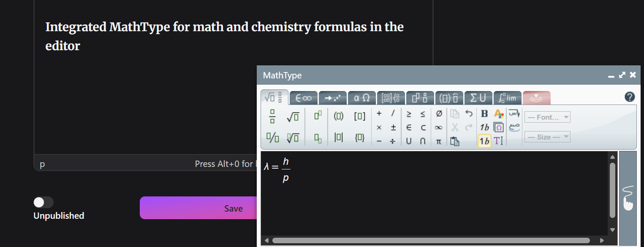
Task: Toggle the highlighted auto-italic 1b button
Action: point(484,141)
